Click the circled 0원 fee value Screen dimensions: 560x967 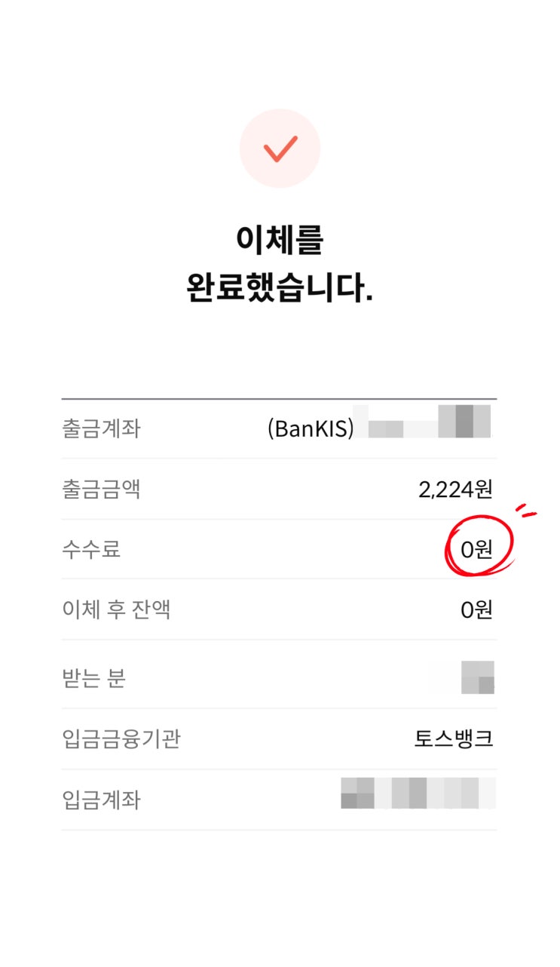click(476, 550)
